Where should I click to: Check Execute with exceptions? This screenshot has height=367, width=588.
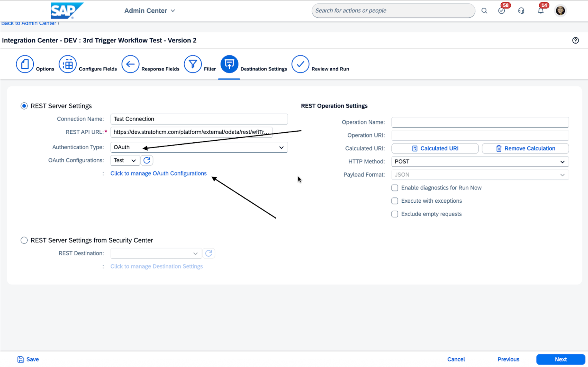click(395, 201)
